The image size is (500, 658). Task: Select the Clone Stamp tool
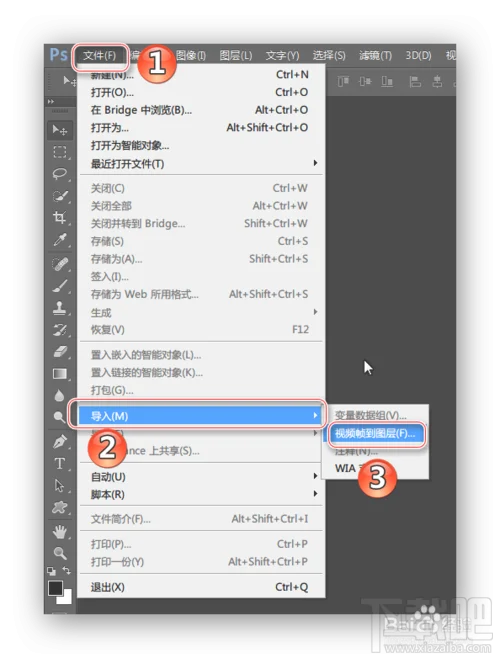(60, 308)
